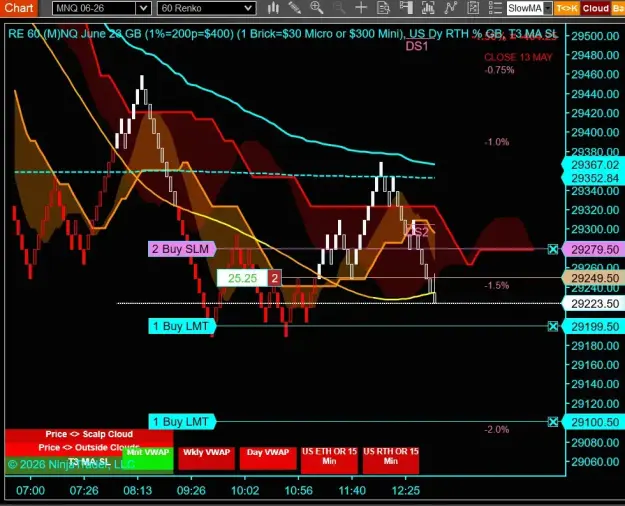Cancel the 29100.50 Buy LMT order
Viewport: 625px width, 506px height.
[553, 422]
